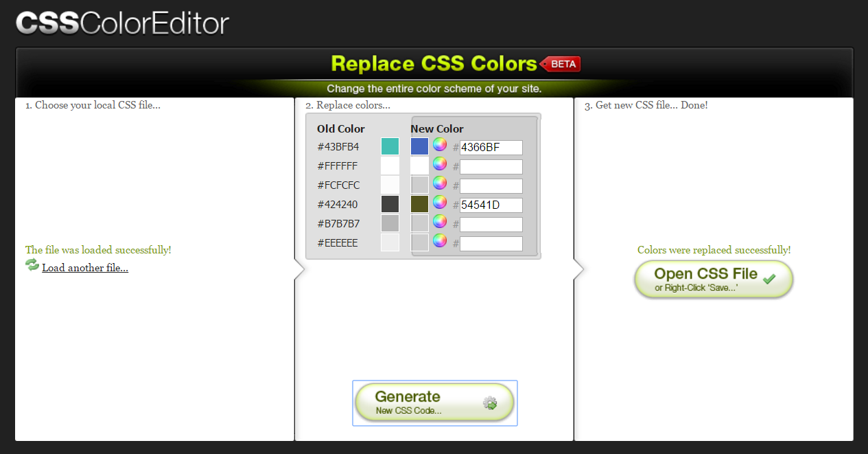Screen dimensions: 868x454
Task: Click the new color swatch in #FCFCFC row
Action: (x=419, y=185)
